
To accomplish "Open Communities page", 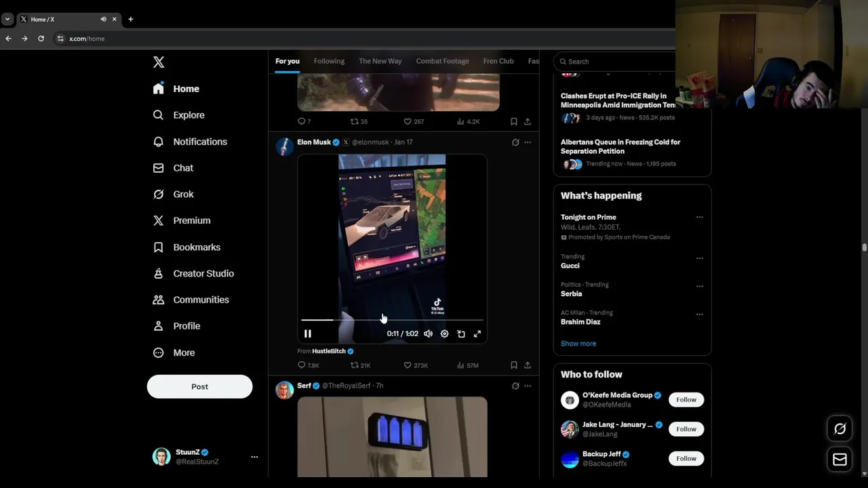I will [191, 300].
